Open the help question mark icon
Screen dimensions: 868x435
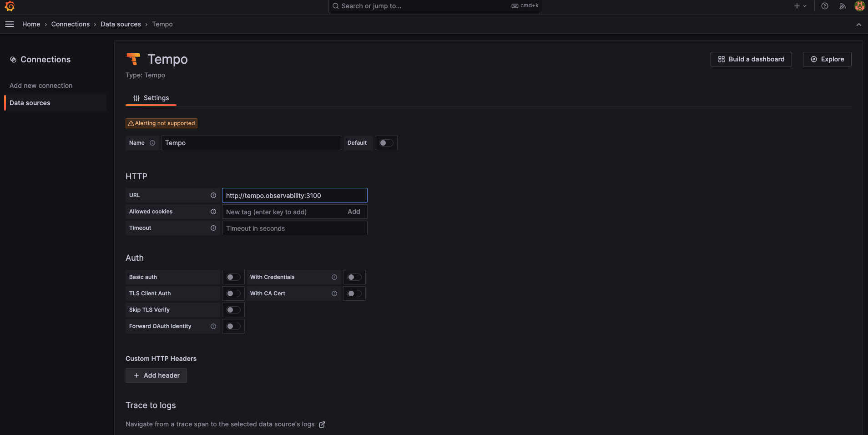coord(824,6)
